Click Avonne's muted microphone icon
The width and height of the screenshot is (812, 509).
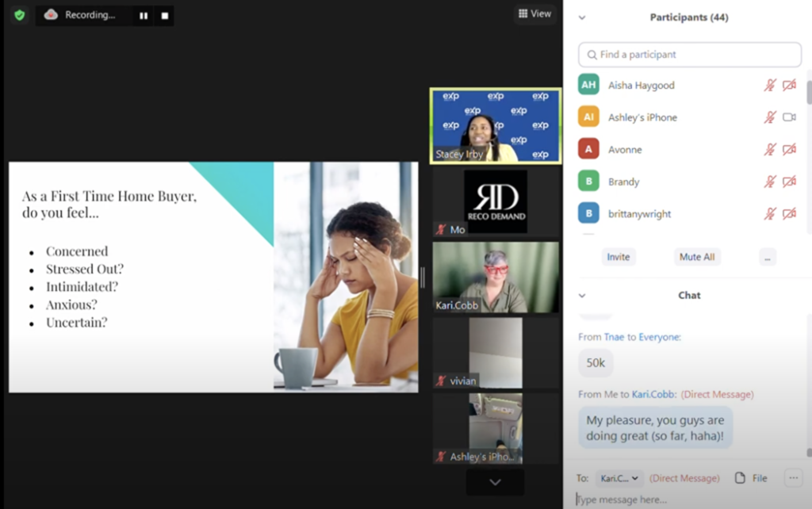769,150
